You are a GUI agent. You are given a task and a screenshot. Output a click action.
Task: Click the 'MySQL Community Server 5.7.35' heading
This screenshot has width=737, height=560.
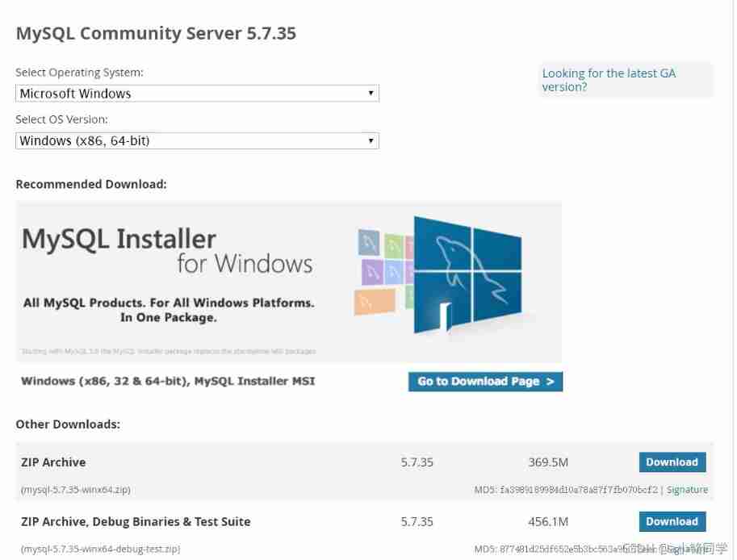(156, 33)
